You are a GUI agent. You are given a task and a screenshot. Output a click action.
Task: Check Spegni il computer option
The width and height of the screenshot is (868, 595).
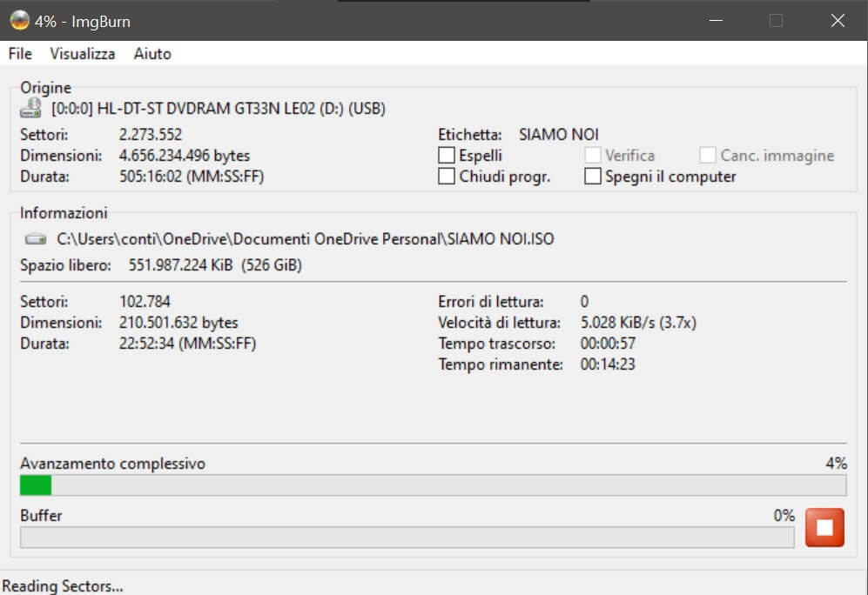click(x=593, y=177)
